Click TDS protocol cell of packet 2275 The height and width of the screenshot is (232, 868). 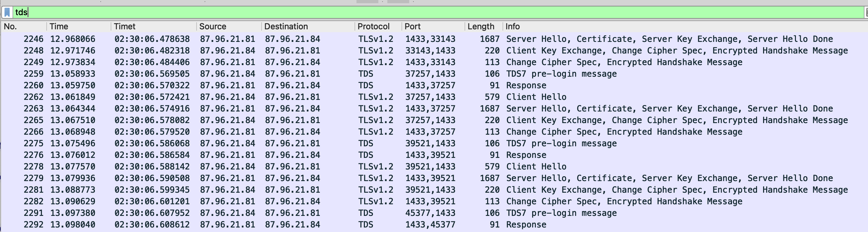[365, 143]
